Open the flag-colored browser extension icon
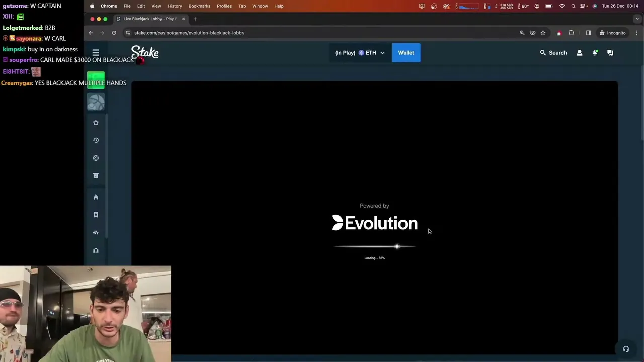The height and width of the screenshot is (362, 644). 559,33
